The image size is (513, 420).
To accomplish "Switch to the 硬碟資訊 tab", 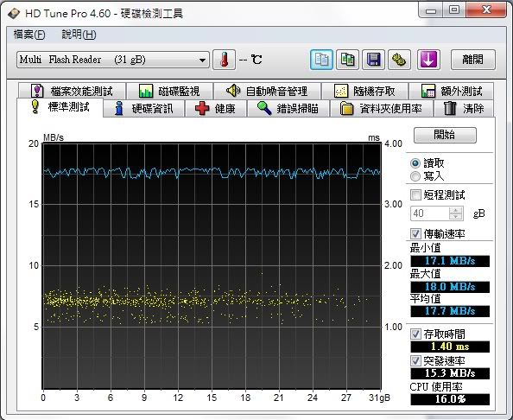I will (144, 108).
